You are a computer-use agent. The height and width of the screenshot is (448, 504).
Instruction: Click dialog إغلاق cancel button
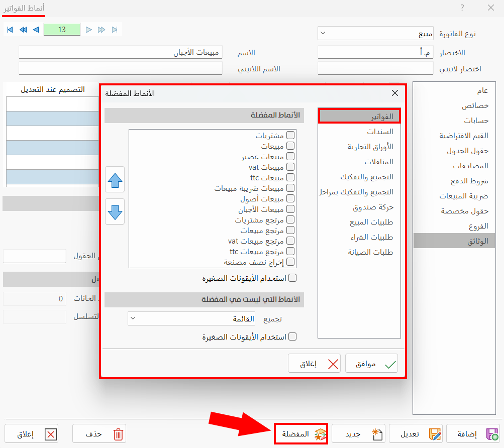[315, 364]
